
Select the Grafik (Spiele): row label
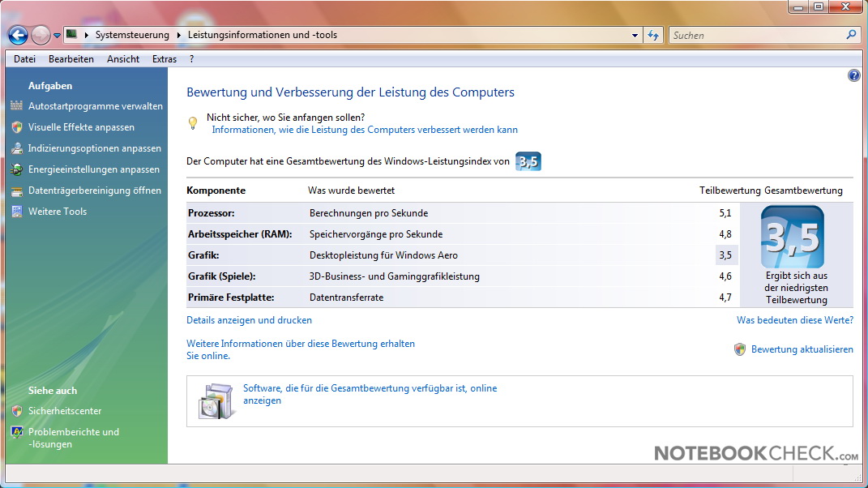221,276
